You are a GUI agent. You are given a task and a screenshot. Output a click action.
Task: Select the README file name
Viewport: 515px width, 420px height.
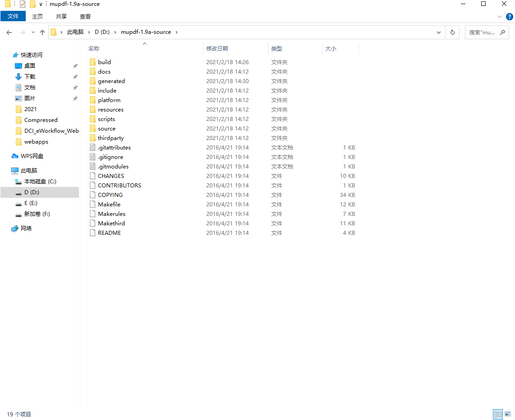point(109,233)
